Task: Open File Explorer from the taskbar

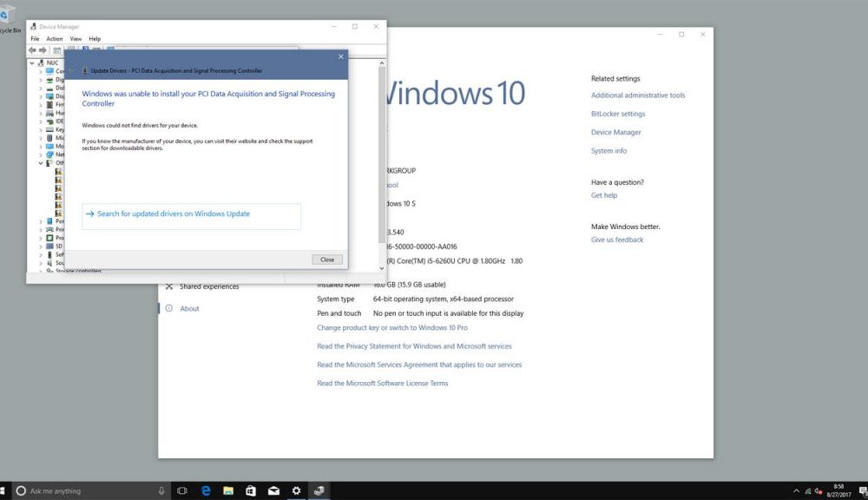Action: pos(228,490)
